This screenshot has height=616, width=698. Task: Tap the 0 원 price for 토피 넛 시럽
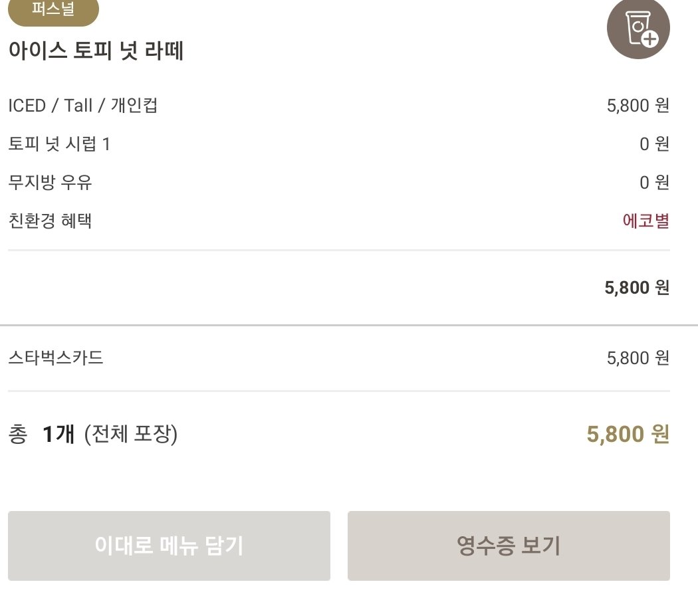pyautogui.click(x=654, y=144)
